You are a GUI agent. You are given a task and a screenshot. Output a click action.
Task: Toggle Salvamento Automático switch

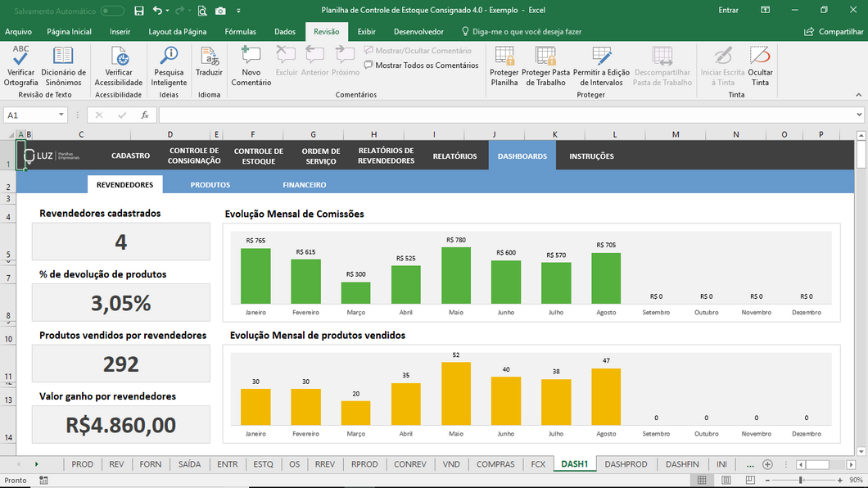[x=112, y=11]
